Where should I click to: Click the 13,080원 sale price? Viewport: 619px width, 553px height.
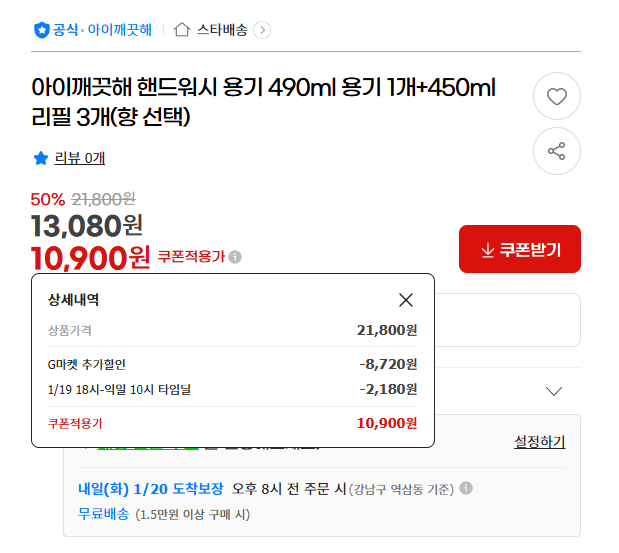pos(87,226)
